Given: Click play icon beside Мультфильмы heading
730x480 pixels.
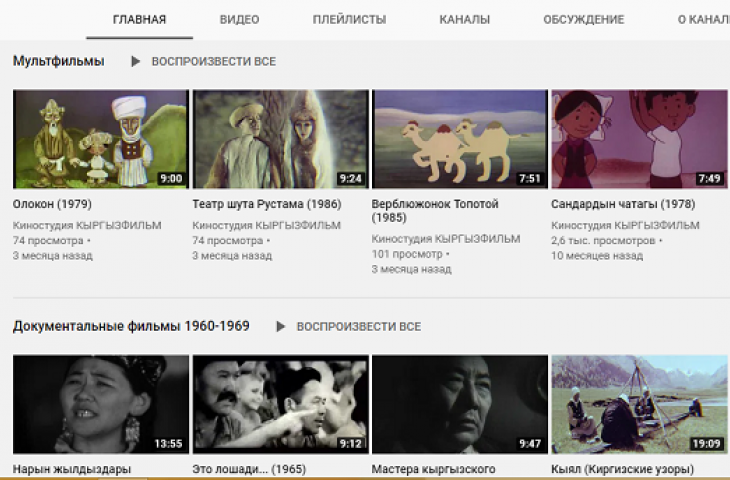Looking at the screenshot, I should (135, 61).
